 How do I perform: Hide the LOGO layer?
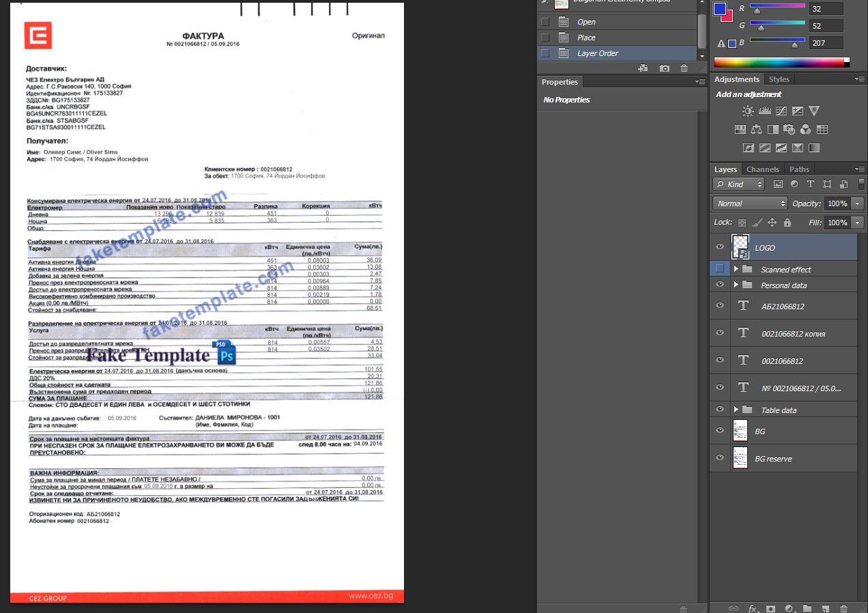(x=720, y=247)
